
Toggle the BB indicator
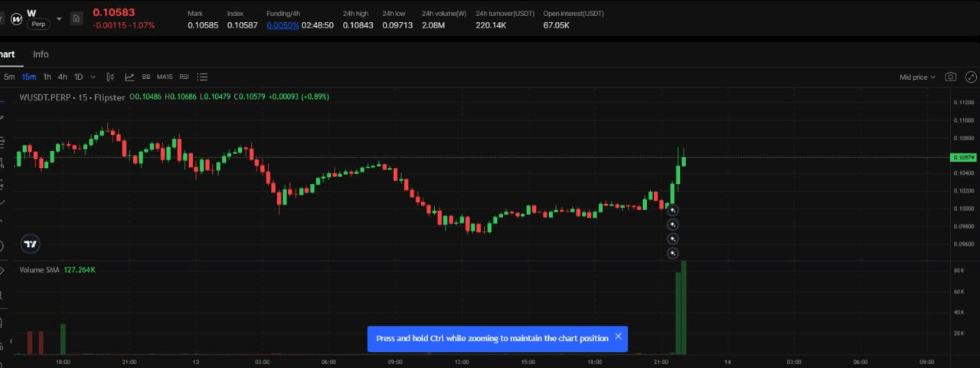coord(146,77)
